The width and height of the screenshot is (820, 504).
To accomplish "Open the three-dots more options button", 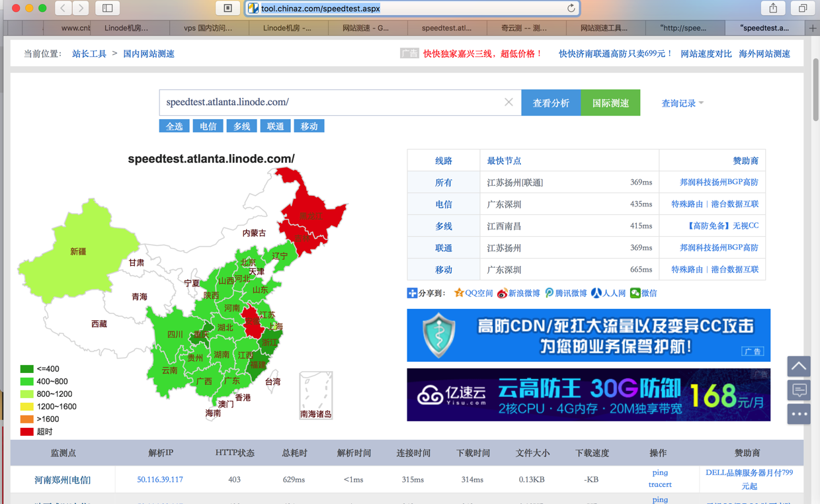I will pyautogui.click(x=799, y=414).
